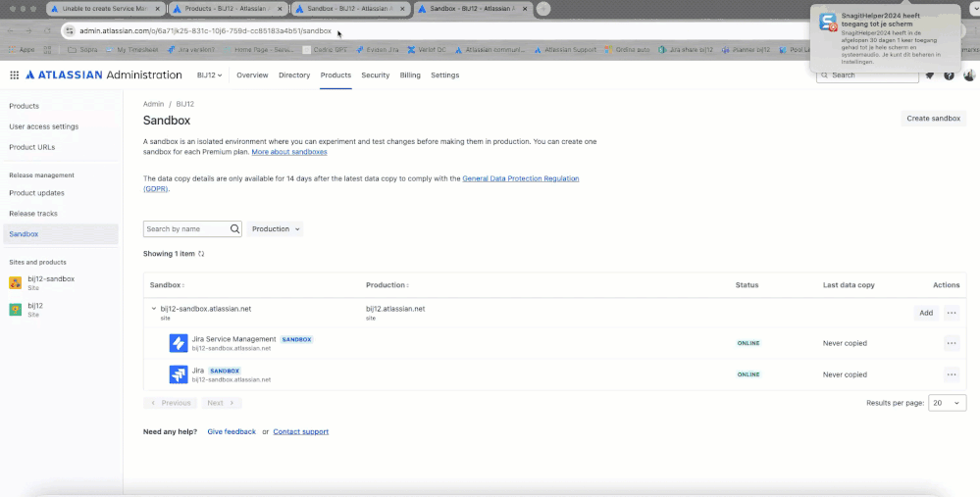Click the top Search field
980x497 pixels.
click(x=867, y=75)
